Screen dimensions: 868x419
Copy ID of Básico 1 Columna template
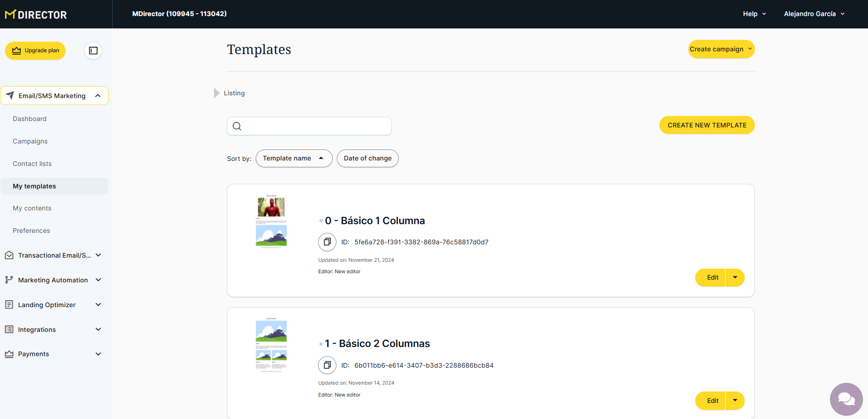click(327, 242)
